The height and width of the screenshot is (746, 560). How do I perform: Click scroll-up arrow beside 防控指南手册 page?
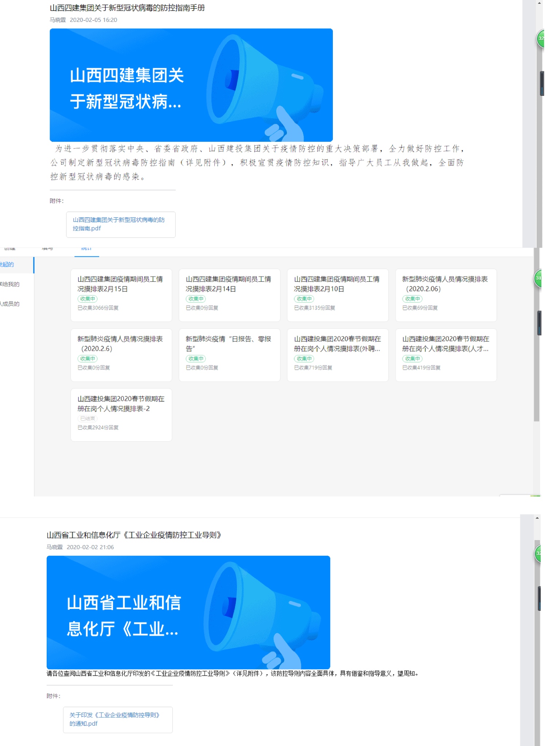tap(540, 3)
